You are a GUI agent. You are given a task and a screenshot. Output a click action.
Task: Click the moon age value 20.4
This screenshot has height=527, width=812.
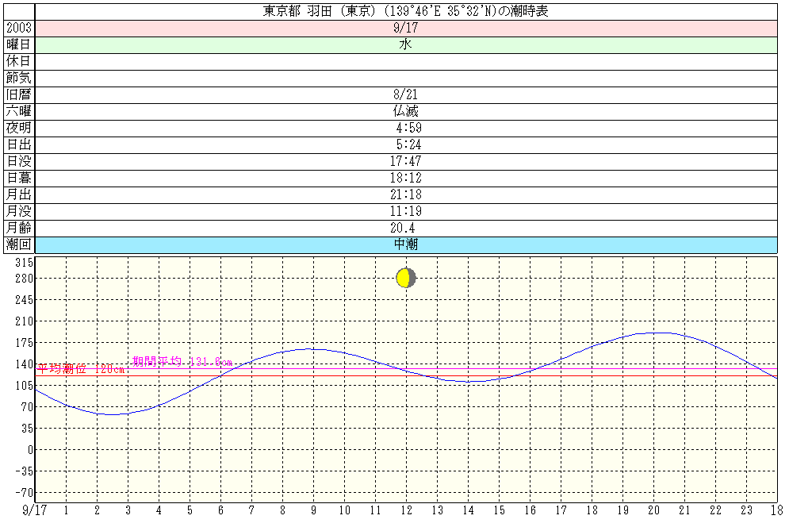coord(405,228)
